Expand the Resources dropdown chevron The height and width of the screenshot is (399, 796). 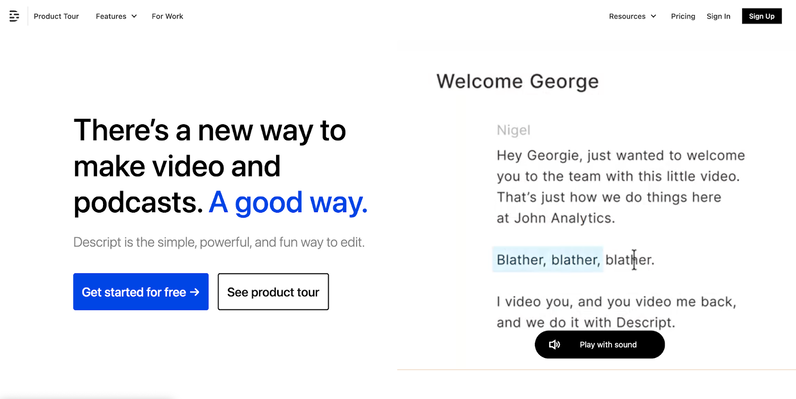653,16
